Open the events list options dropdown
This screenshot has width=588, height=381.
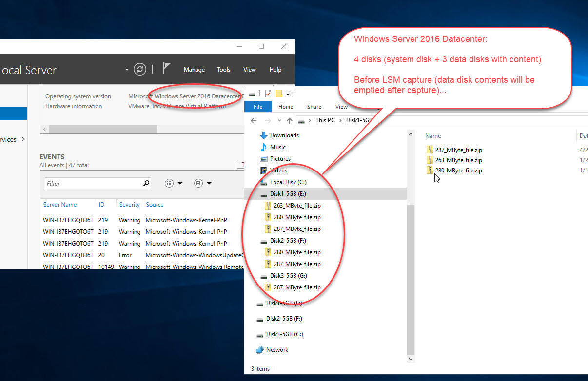coord(174,184)
